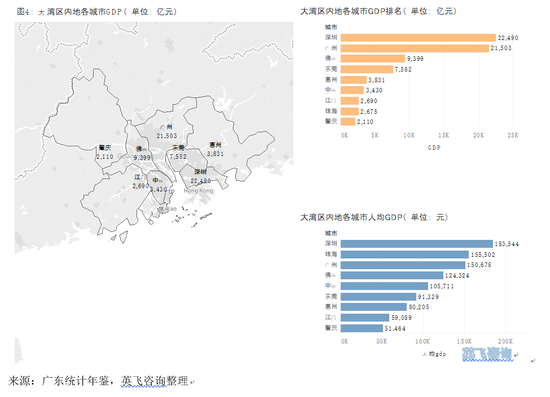Click the 25K tick on the GDP axis
550x397 pixels.
512,135
